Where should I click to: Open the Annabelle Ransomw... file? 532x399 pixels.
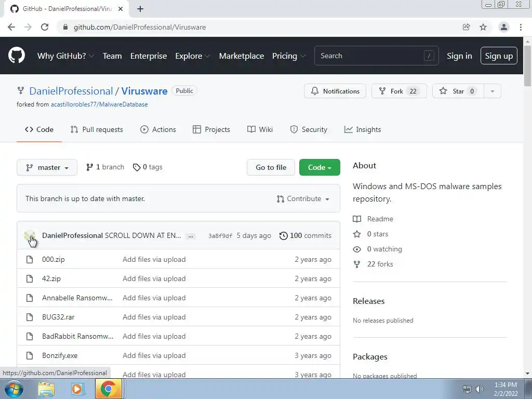click(77, 298)
